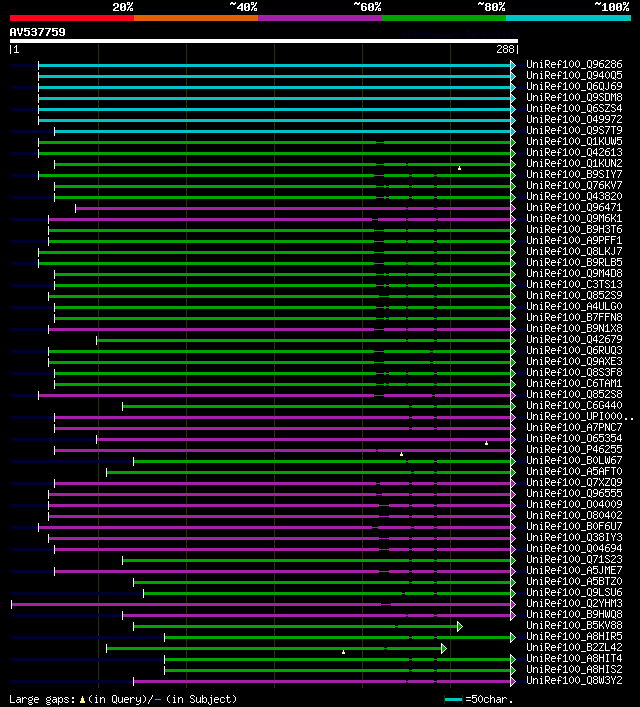Open hit UniRef100_Q9S7T9
Screen dimensions: 640x707
tap(574, 130)
